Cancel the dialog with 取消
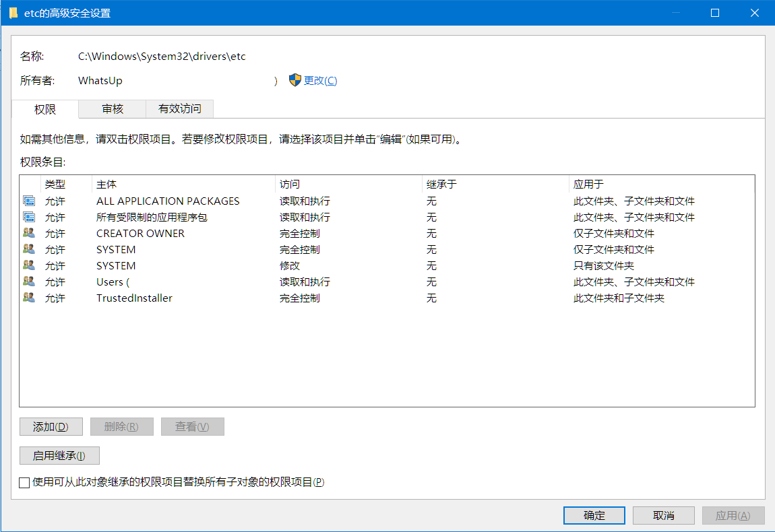775x532 pixels. click(663, 515)
